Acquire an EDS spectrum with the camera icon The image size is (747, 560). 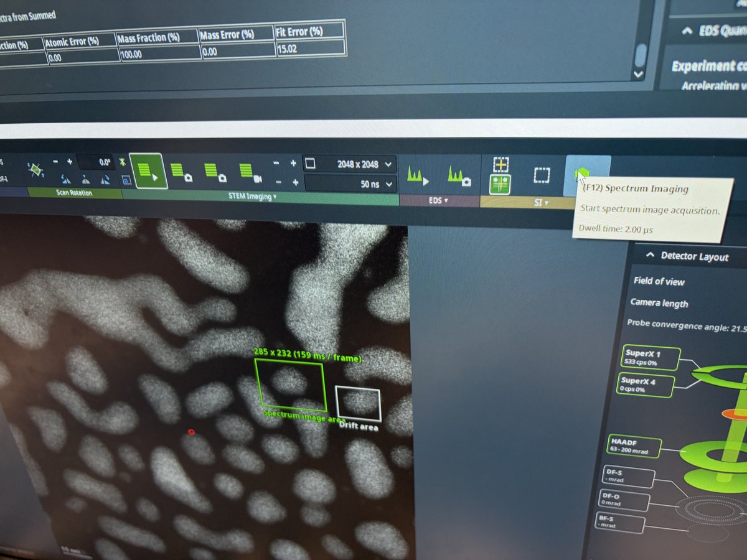[x=458, y=176]
